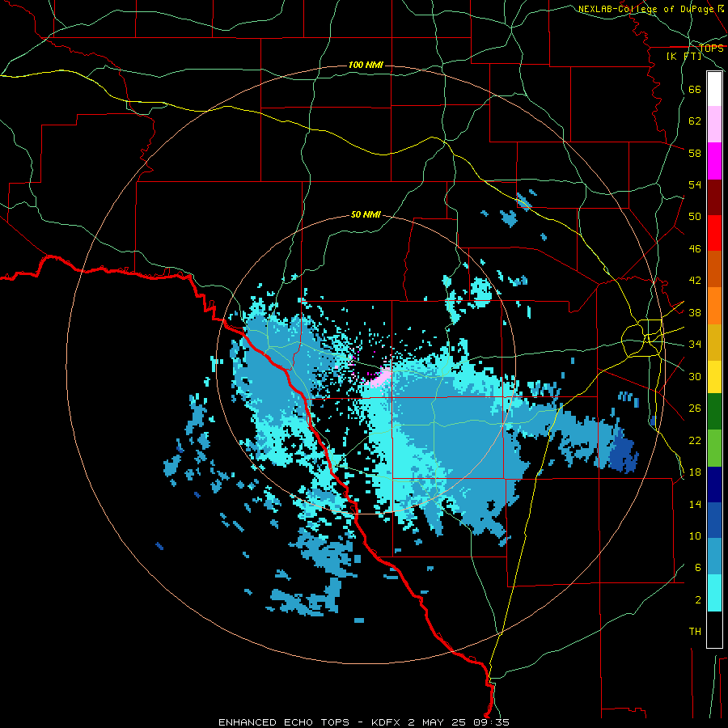Click the San Antonio highway loop on map
728x728 pixels.
tap(642, 338)
